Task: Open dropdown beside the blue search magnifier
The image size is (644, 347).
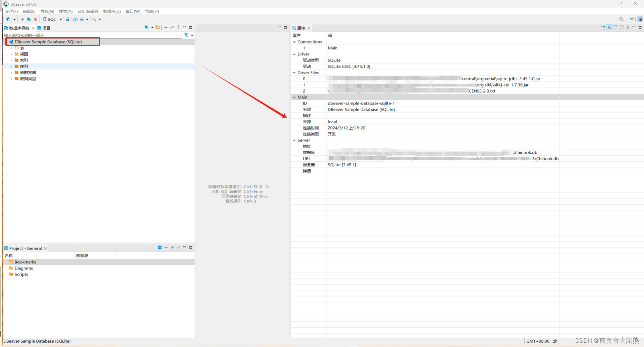Action: click(100, 19)
